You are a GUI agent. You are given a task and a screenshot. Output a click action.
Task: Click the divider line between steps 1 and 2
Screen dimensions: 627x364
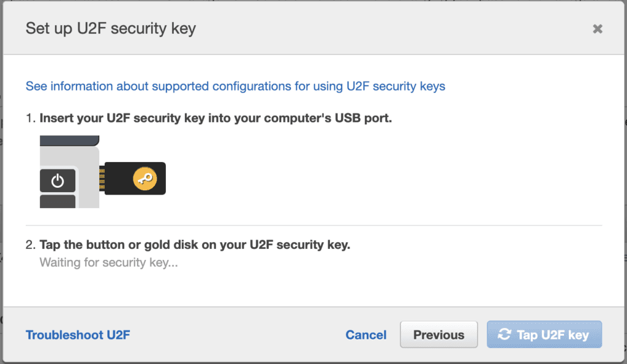point(313,225)
